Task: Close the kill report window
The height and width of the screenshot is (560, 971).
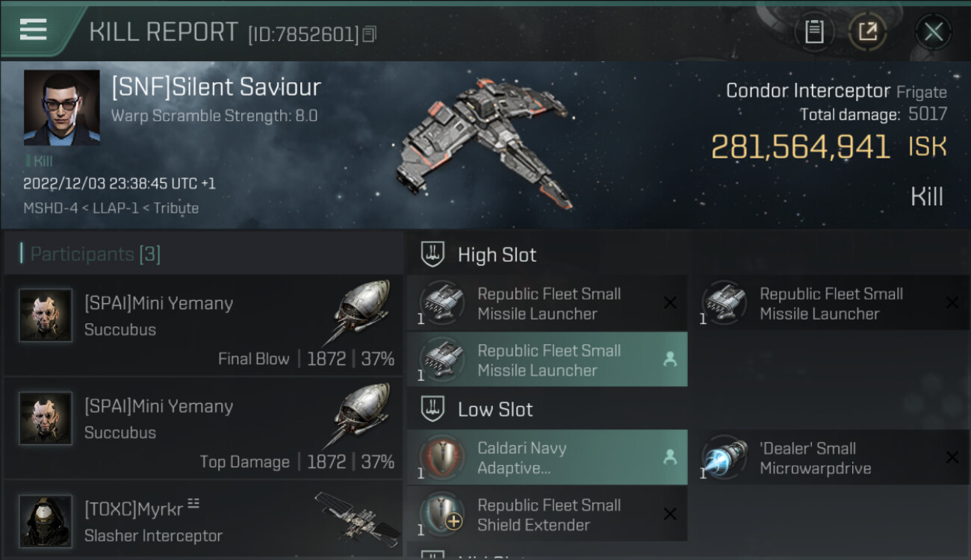Action: pyautogui.click(x=933, y=32)
